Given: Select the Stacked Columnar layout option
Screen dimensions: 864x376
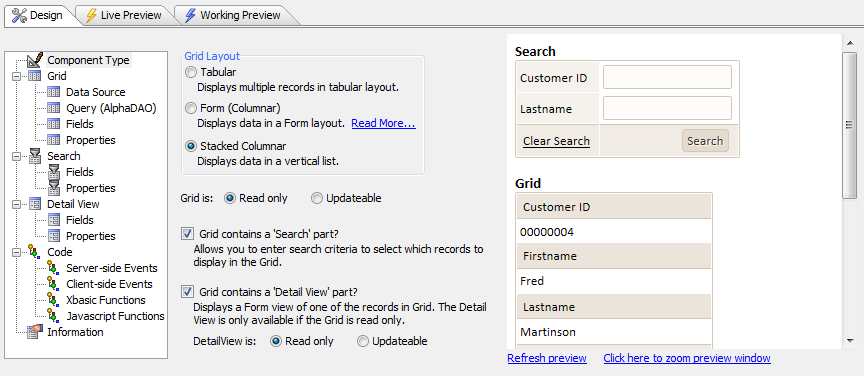Looking at the screenshot, I should pyautogui.click(x=191, y=146).
